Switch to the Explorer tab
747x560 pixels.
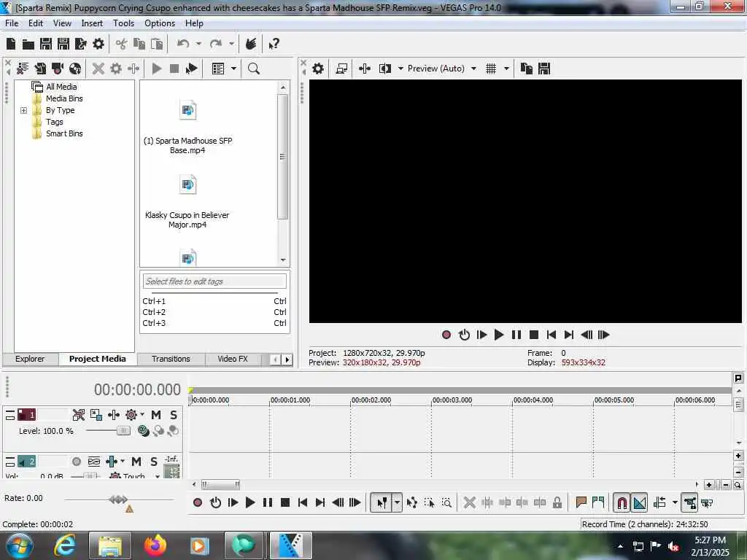pos(29,359)
